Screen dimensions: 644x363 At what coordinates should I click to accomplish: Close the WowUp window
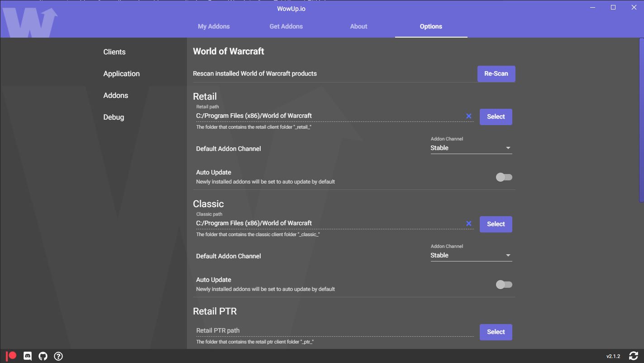click(634, 7)
